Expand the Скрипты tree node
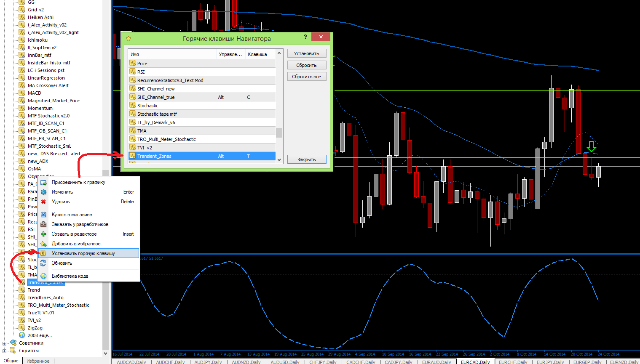 (x=4, y=351)
